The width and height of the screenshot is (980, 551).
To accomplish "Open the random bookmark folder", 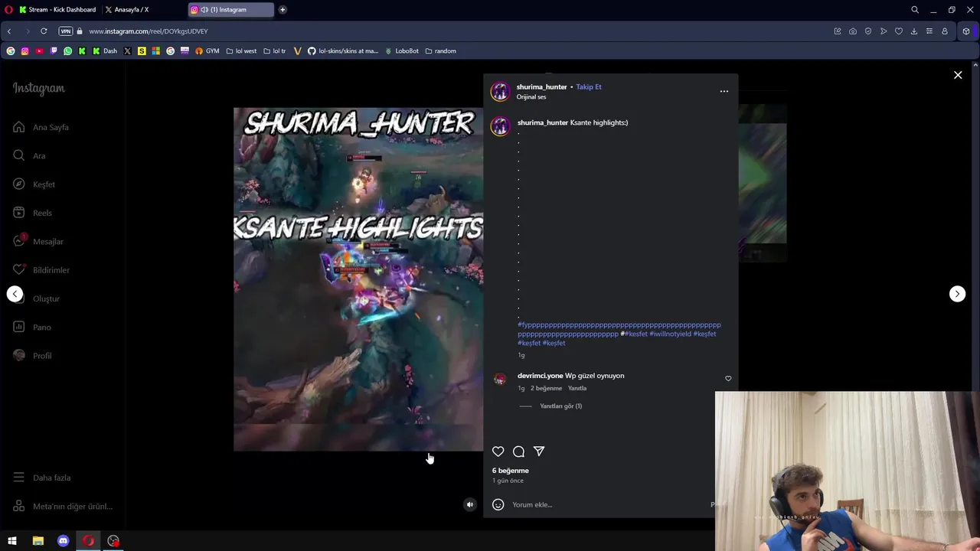I will [440, 51].
